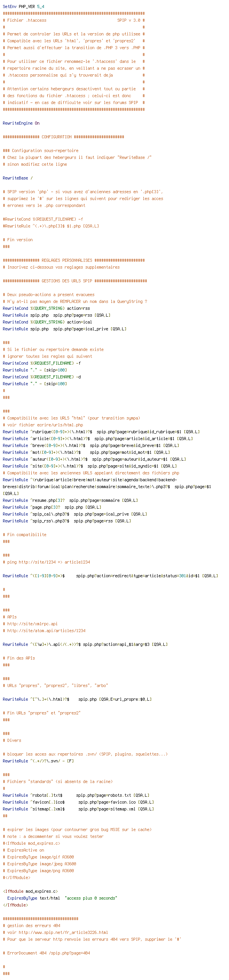Click the uncommented RewriteBase / directive
229x980 pixels.
click(18, 178)
